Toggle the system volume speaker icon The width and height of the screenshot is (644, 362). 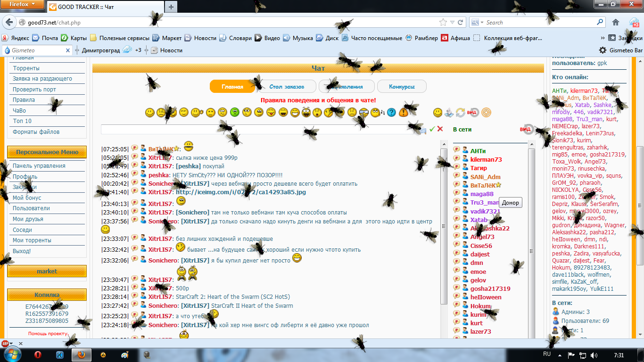pos(594,355)
